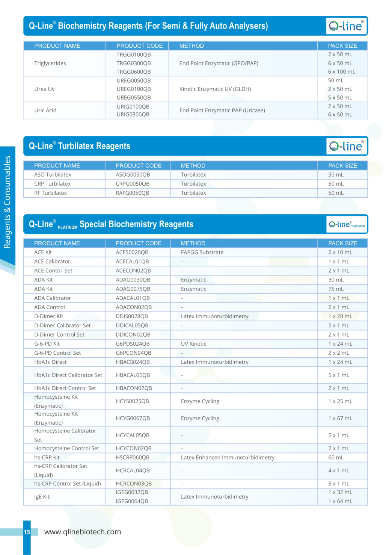Click product code G6PDS024QB
This screenshot has width=392, height=555.
(133, 344)
